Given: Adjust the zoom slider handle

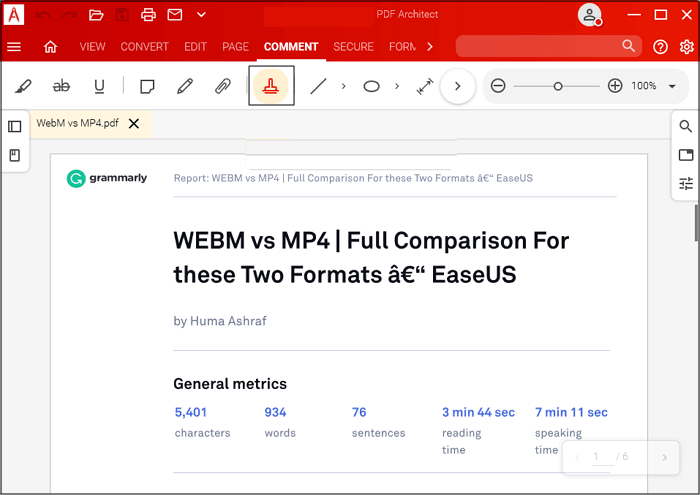Looking at the screenshot, I should (x=558, y=86).
